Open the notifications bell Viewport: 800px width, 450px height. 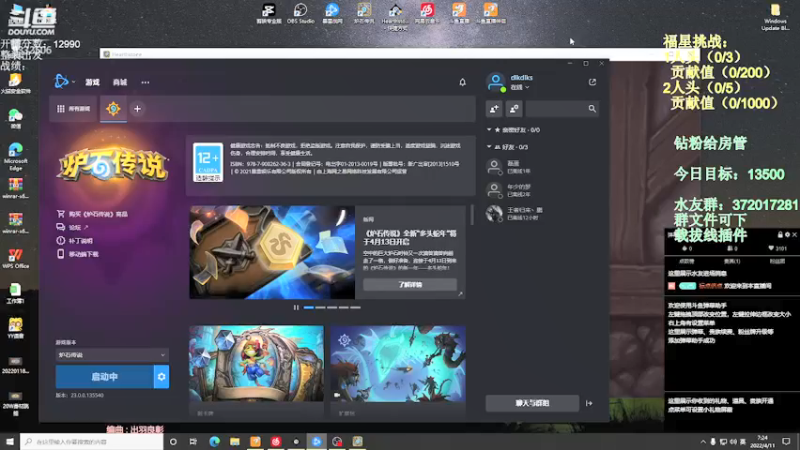[x=462, y=82]
